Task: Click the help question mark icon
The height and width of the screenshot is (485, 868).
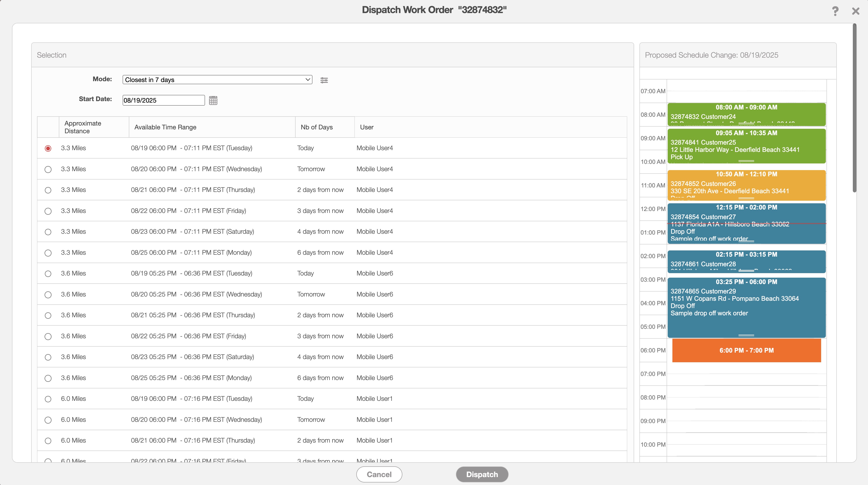Action: pyautogui.click(x=835, y=11)
